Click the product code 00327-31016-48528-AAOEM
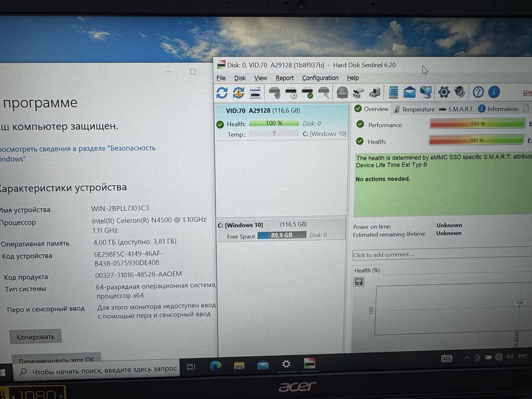The image size is (532, 399). pyautogui.click(x=139, y=275)
